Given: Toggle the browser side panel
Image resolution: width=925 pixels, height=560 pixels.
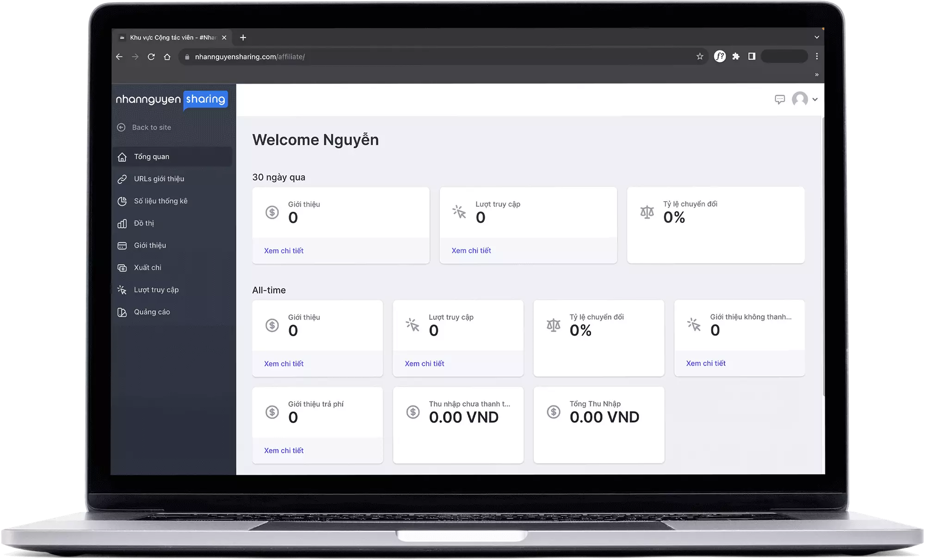Looking at the screenshot, I should (752, 56).
